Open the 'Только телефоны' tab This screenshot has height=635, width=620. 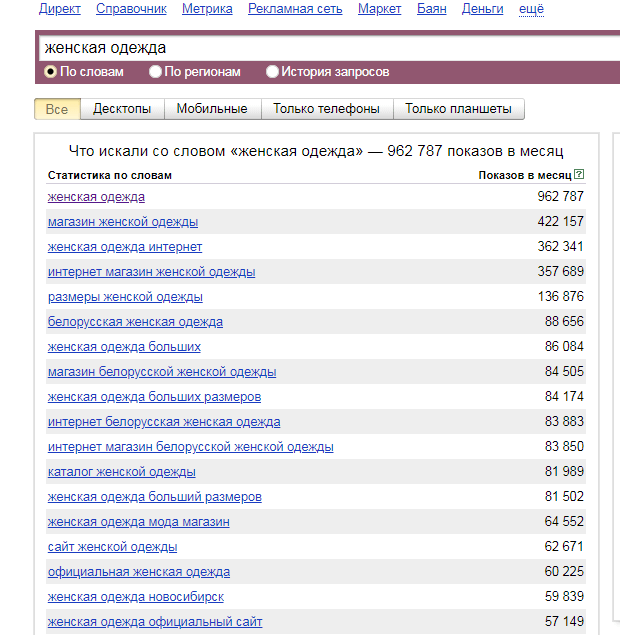[326, 109]
